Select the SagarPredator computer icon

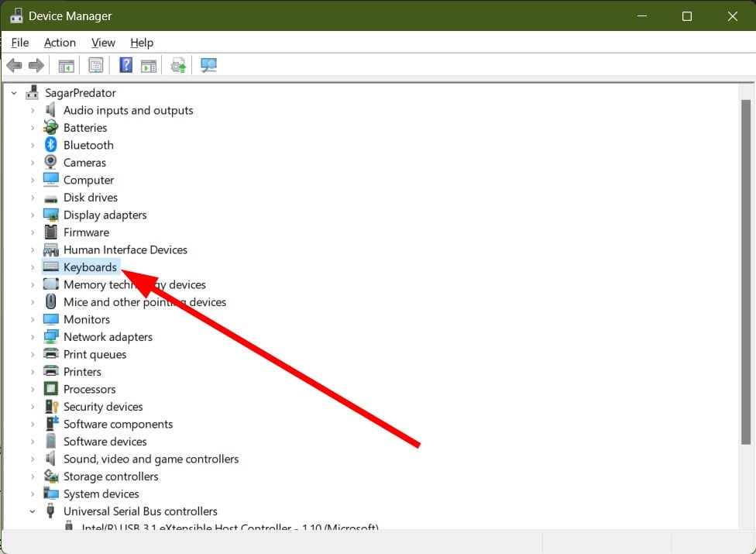click(x=33, y=92)
